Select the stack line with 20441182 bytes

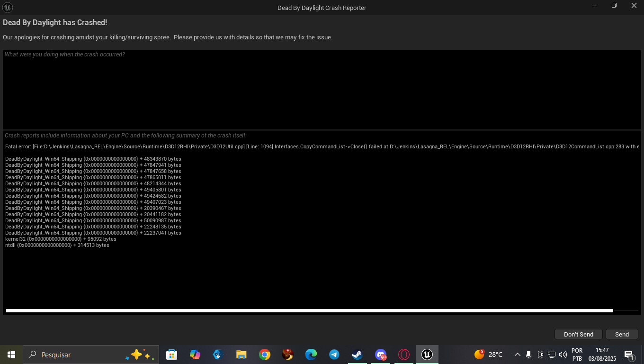pos(93,214)
